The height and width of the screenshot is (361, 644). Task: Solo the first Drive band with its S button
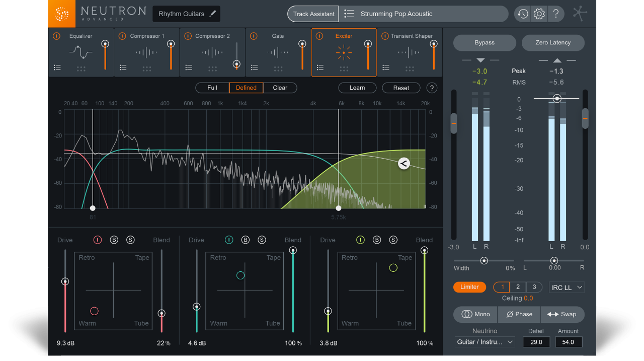130,240
